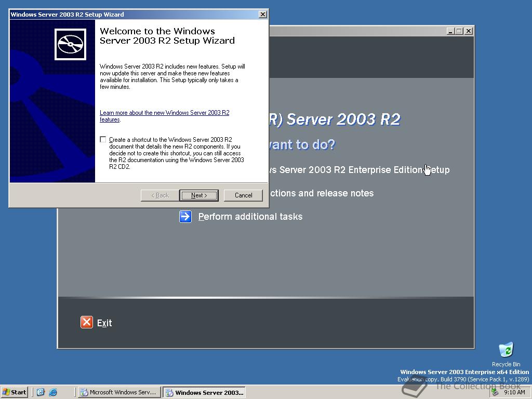Image resolution: width=532 pixels, height=399 pixels.
Task: Enable the create shortcut checkbox
Action: [x=103, y=139]
